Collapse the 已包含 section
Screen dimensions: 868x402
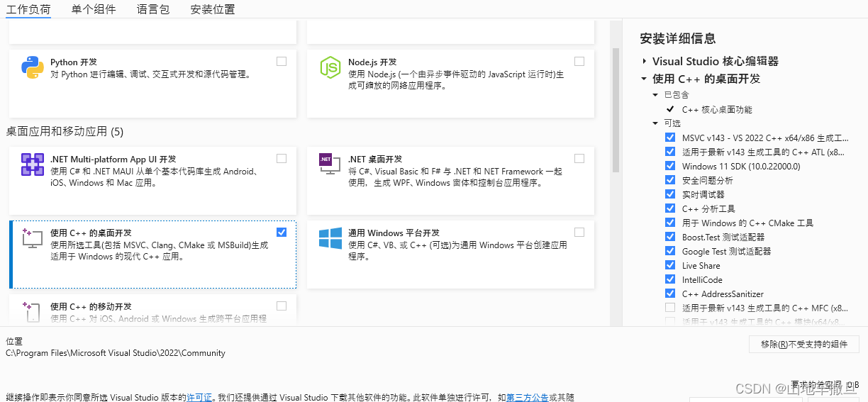655,95
